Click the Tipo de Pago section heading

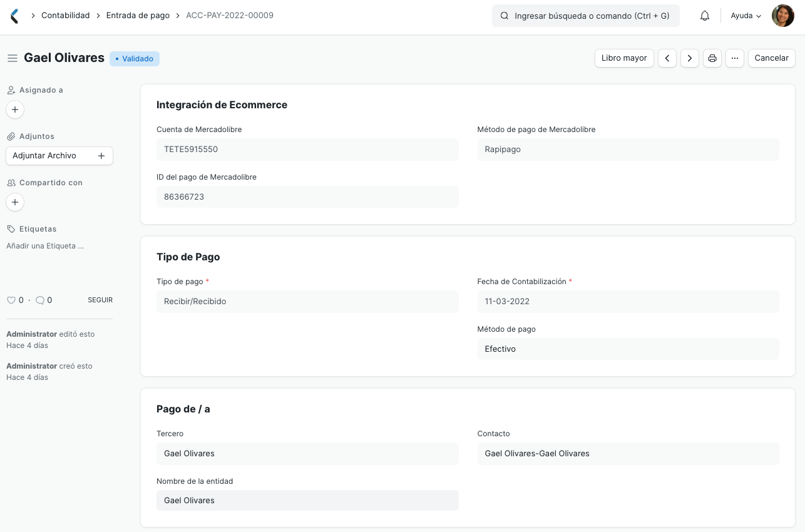188,257
